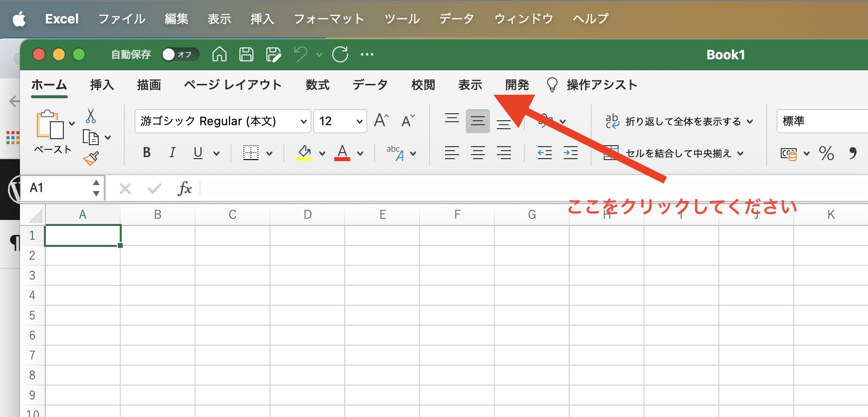
Task: Click the Format Painter brush icon
Action: [91, 159]
